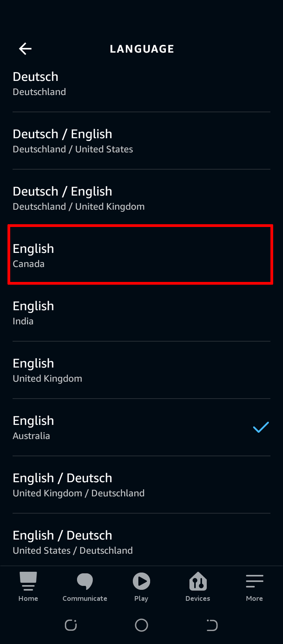Open the Home tab

click(28, 587)
